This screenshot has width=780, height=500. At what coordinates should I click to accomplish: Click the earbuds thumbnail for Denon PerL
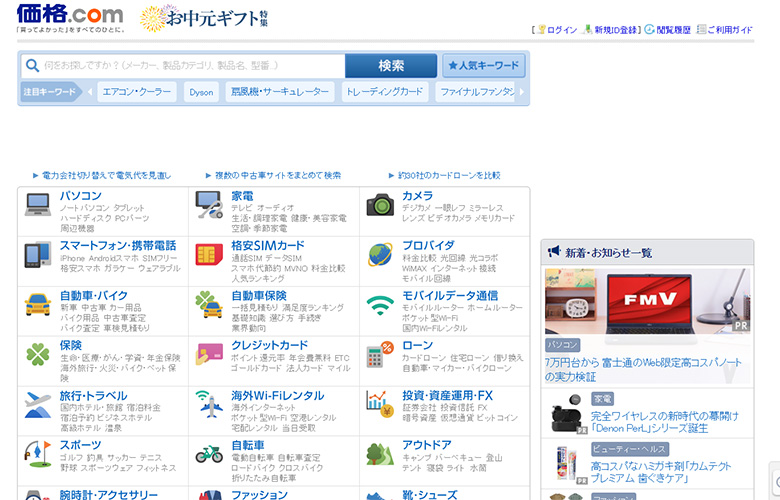[568, 414]
